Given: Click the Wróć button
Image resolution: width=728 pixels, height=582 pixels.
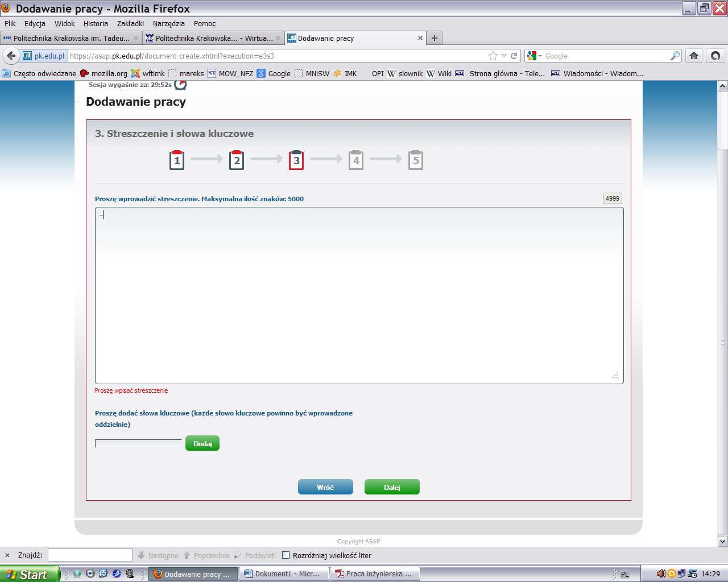Looking at the screenshot, I should click(325, 487).
